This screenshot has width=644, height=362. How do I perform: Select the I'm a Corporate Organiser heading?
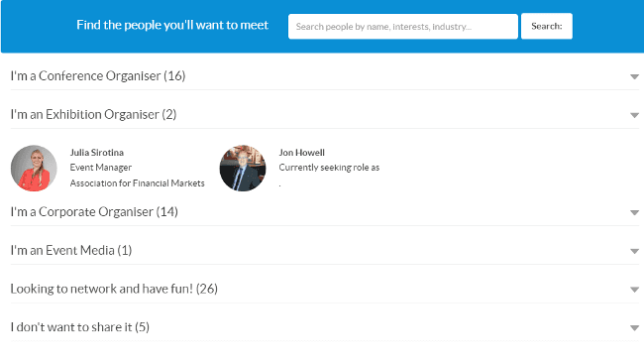pyautogui.click(x=94, y=212)
